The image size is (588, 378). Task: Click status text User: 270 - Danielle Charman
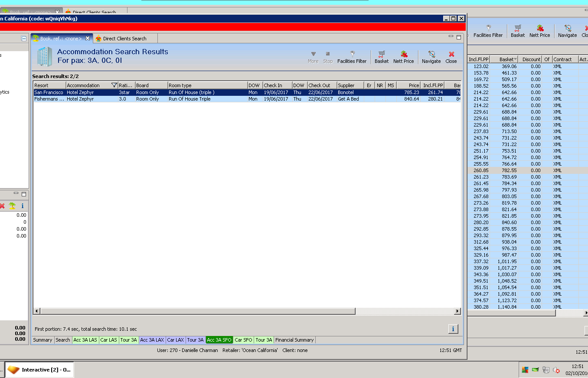click(x=187, y=350)
